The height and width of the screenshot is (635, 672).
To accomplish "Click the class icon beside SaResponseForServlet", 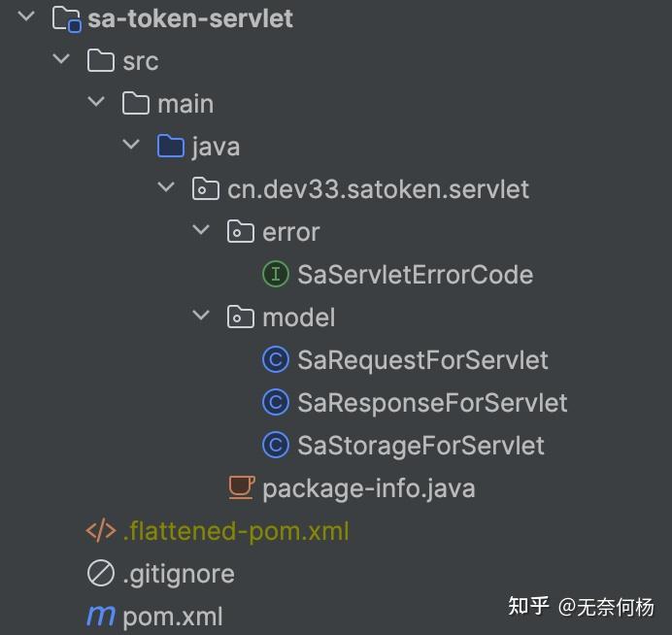I will [276, 403].
